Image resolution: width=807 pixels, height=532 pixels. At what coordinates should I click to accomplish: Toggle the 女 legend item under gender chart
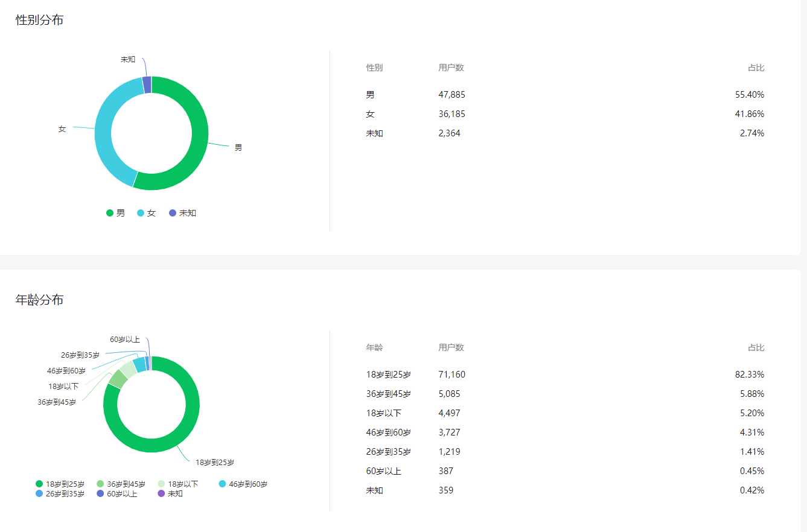tap(147, 213)
